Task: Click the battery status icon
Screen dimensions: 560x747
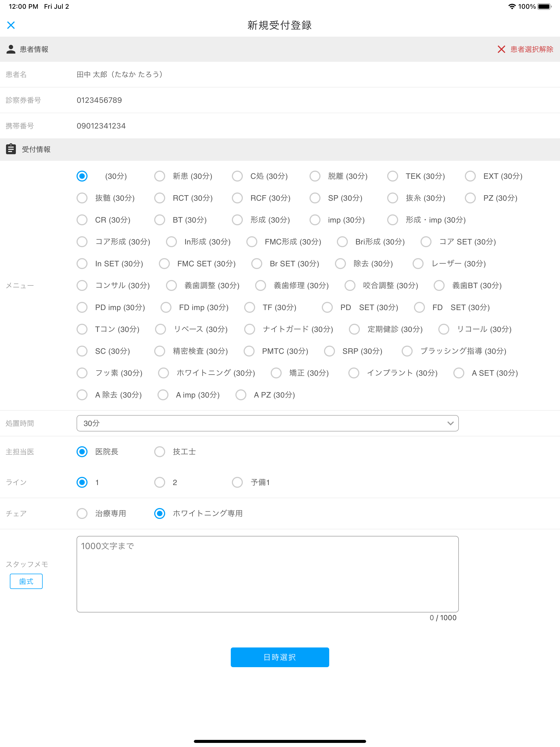Action: [544, 6]
